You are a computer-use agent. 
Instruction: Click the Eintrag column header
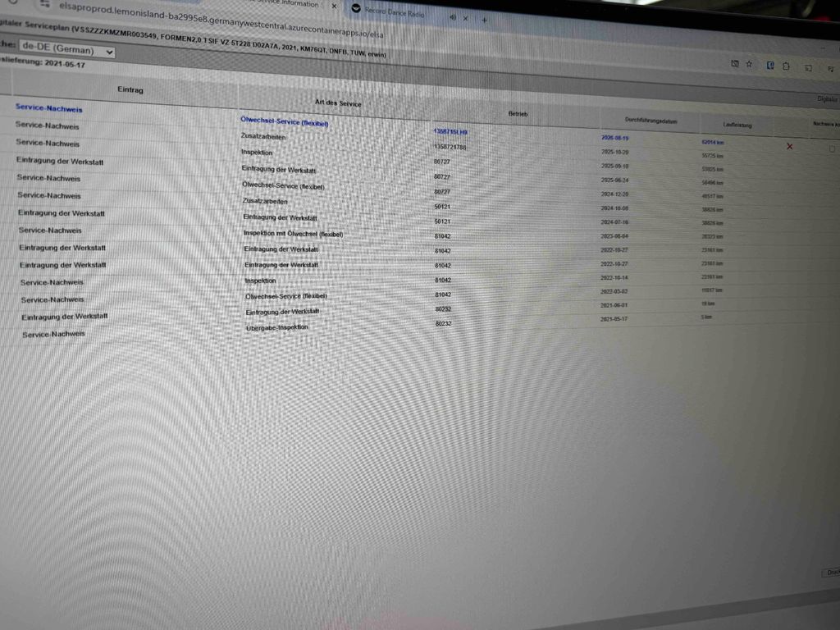point(130,89)
